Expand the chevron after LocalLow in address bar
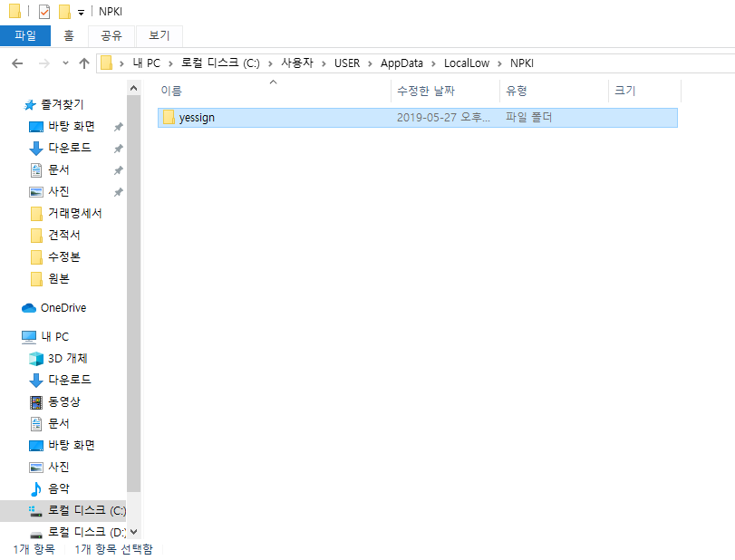This screenshot has height=560, width=735. coord(499,63)
